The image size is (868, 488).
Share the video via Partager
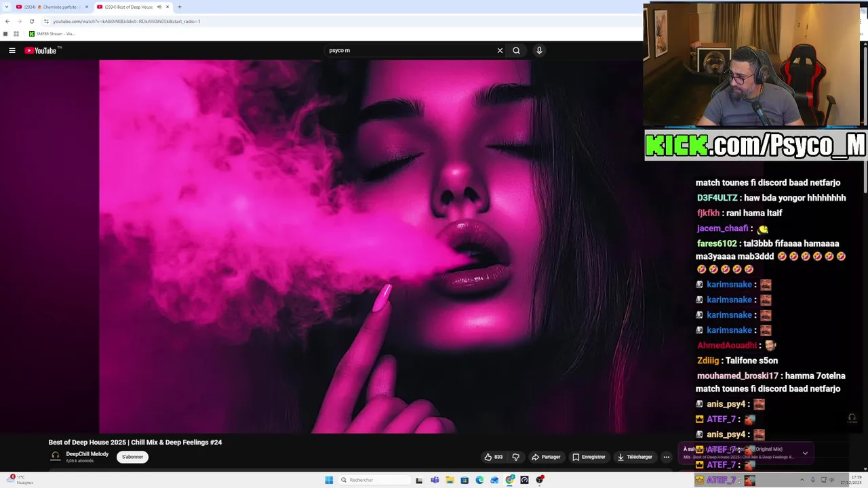click(546, 457)
